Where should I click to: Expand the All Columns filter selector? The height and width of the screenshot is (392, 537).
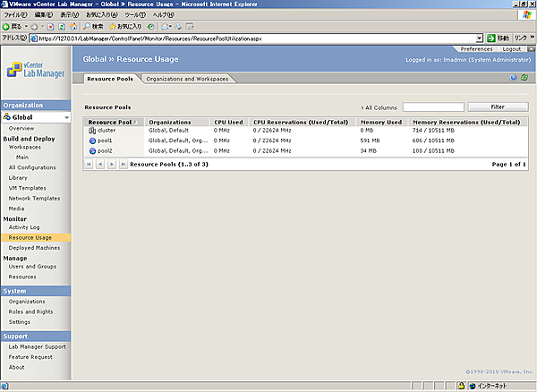coord(380,107)
